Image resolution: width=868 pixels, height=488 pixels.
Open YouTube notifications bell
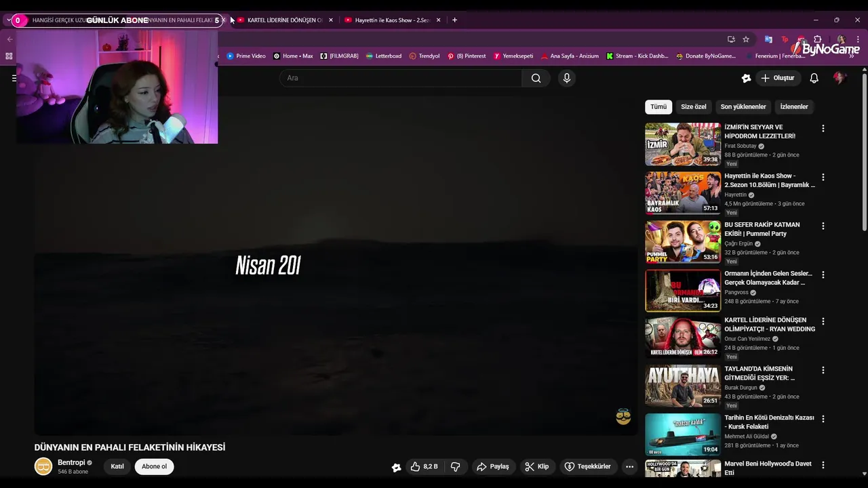pos(814,78)
